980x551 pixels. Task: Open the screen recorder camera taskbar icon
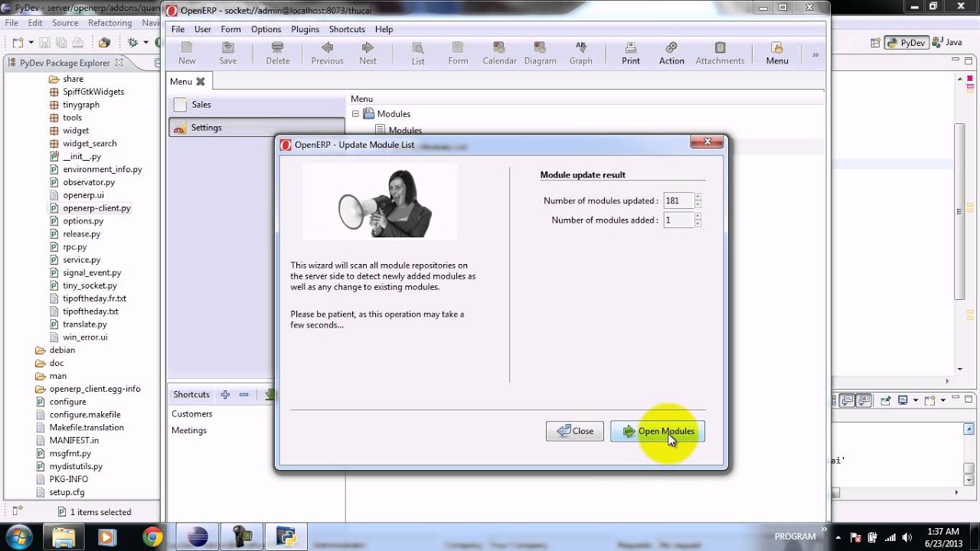[x=242, y=536]
